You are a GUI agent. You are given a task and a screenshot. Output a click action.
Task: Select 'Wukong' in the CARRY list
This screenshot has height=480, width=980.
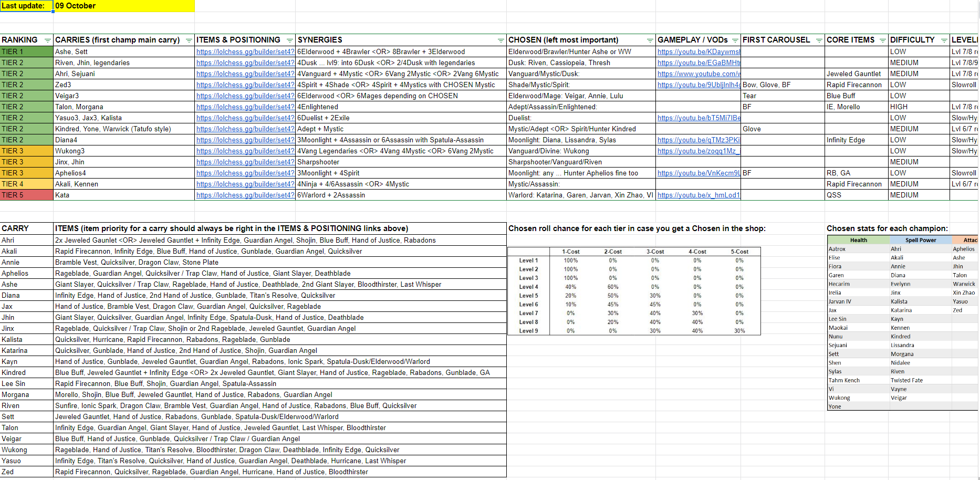(x=26, y=450)
